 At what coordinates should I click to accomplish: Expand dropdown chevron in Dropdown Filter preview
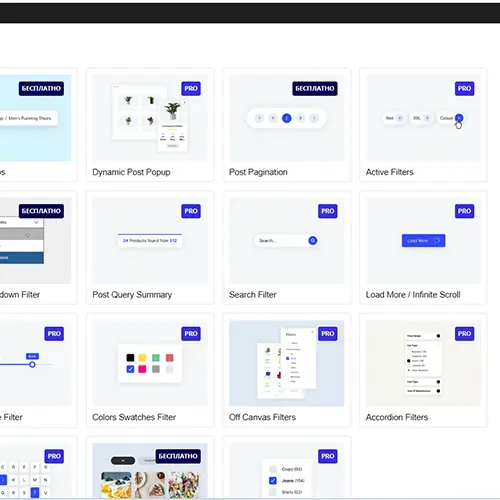(36, 222)
